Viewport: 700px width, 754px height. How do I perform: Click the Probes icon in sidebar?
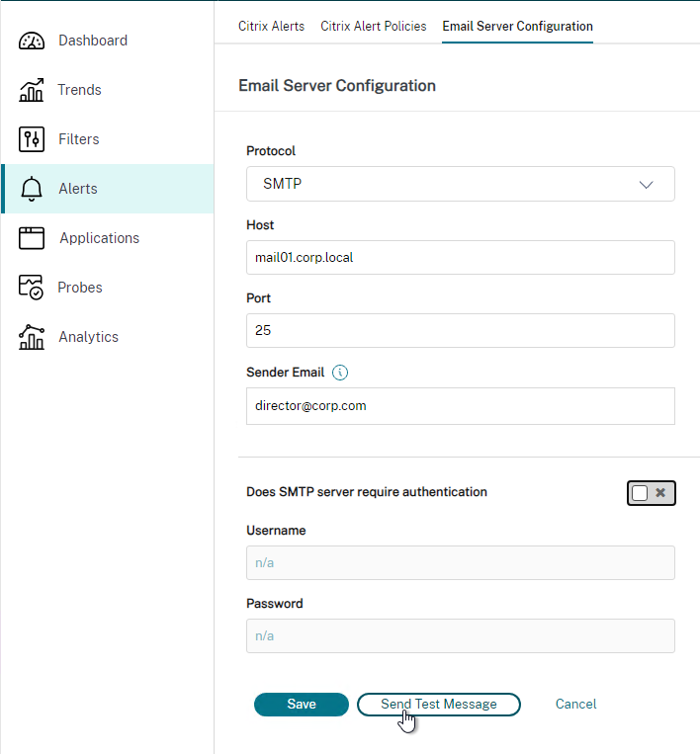click(31, 288)
